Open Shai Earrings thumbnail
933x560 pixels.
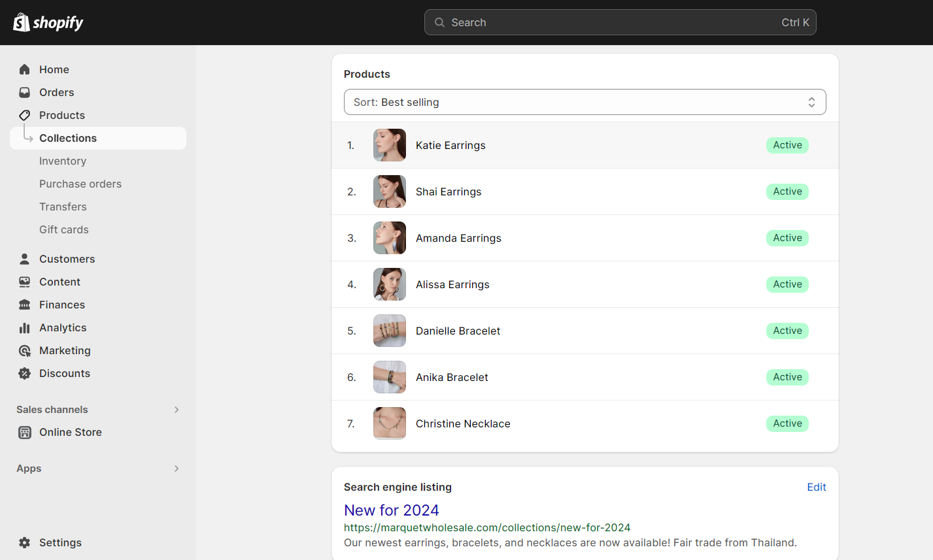click(390, 191)
